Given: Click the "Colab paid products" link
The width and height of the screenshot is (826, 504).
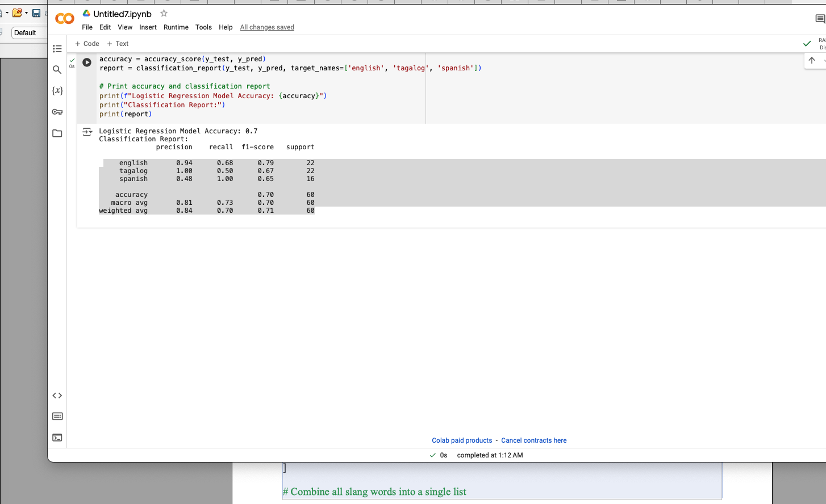Looking at the screenshot, I should pos(462,440).
